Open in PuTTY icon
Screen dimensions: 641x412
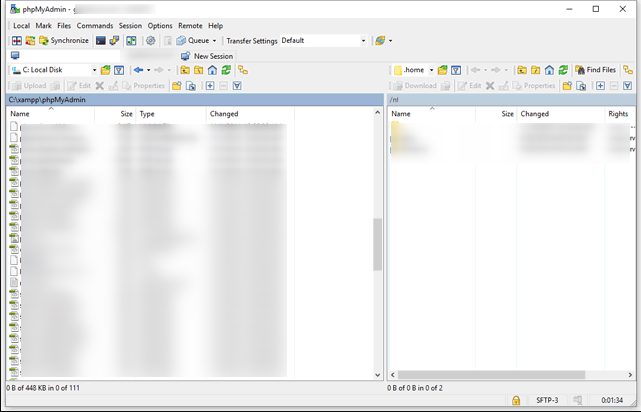114,40
